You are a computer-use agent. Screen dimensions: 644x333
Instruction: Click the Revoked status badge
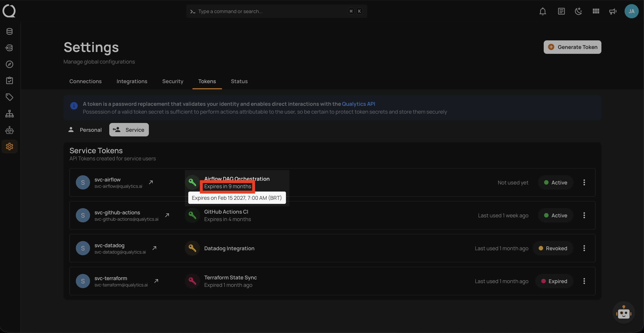point(553,248)
